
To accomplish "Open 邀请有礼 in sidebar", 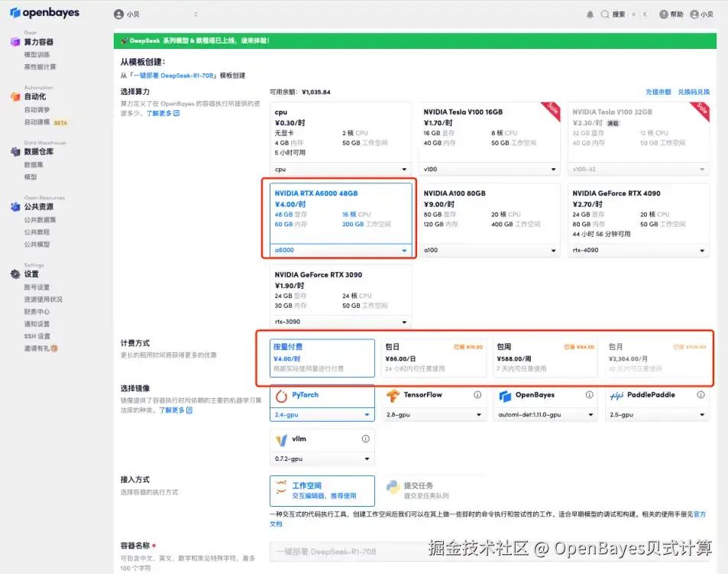I will point(40,349).
